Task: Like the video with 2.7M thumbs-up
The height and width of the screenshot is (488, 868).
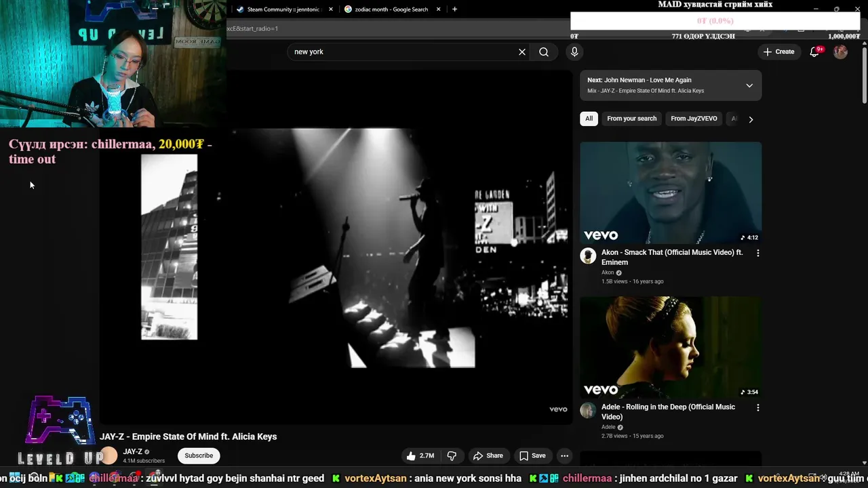Action: (420, 455)
